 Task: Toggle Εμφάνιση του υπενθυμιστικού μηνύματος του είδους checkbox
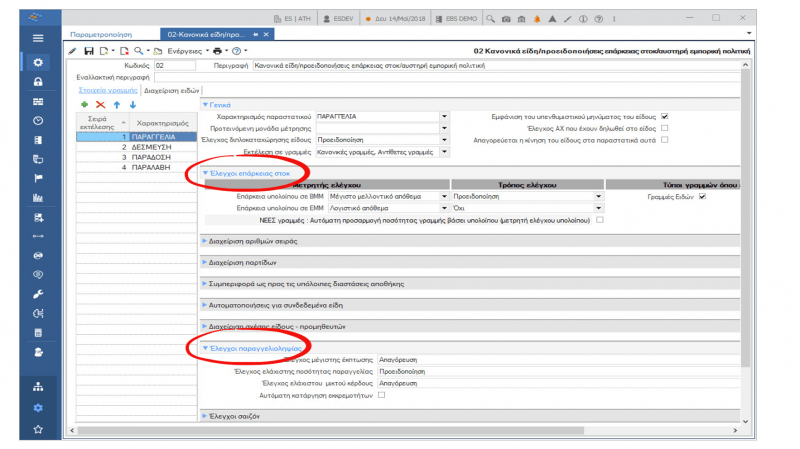(x=664, y=116)
